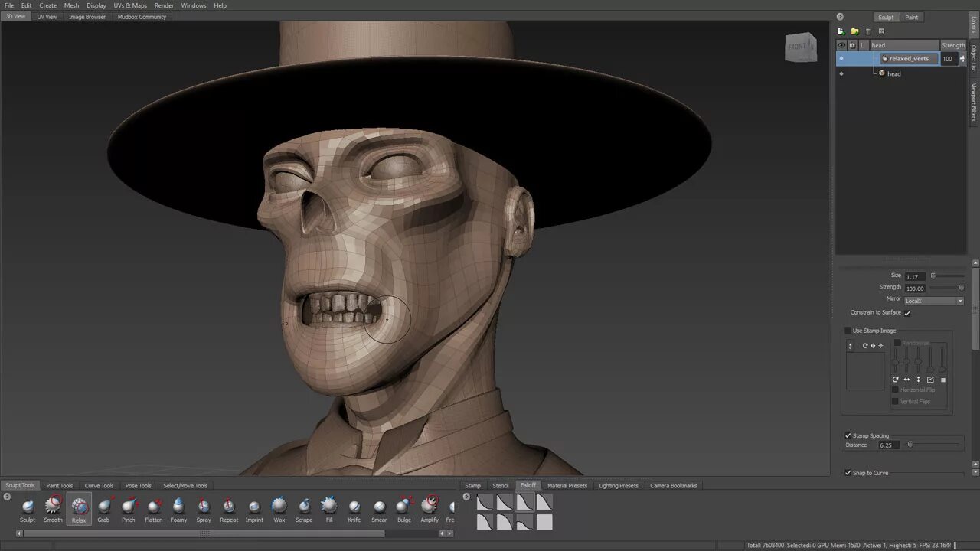Switch to the Paint layers button

tap(912, 17)
